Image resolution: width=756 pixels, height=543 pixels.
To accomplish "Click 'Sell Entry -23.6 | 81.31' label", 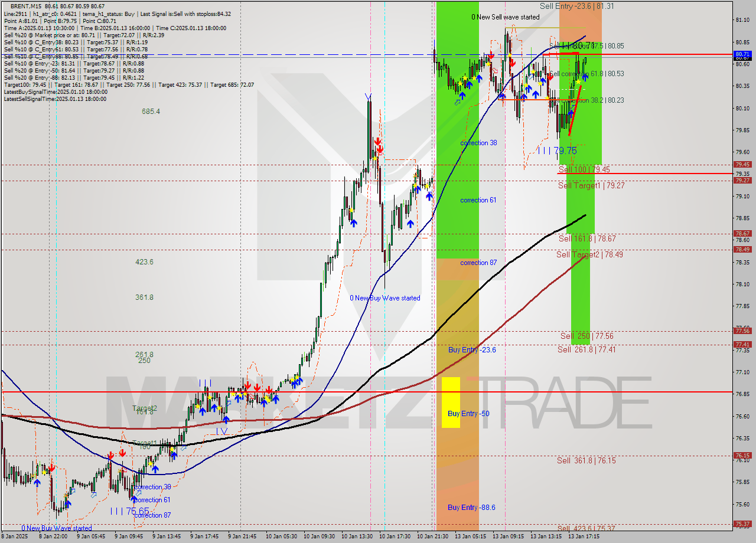I will click(576, 6).
